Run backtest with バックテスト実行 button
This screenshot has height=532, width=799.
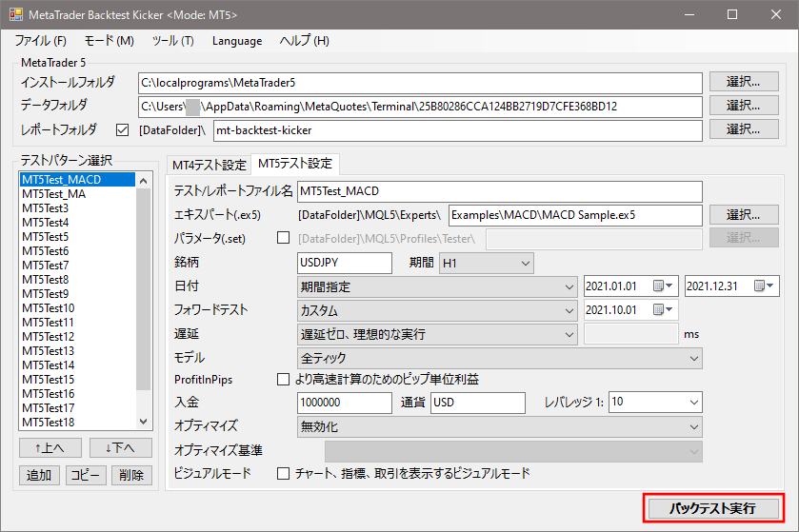coord(713,508)
